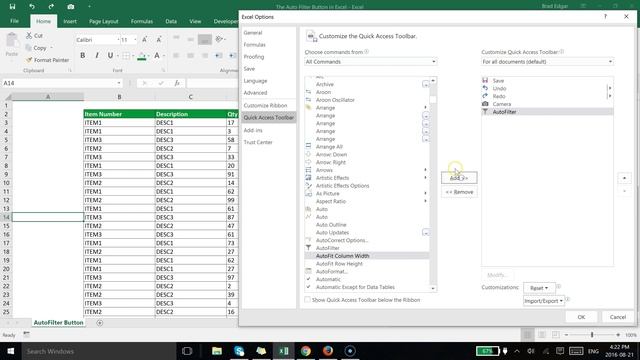Click the Help question mark in Excel Options
Screen dimensions: 640x360
pos(605,16)
